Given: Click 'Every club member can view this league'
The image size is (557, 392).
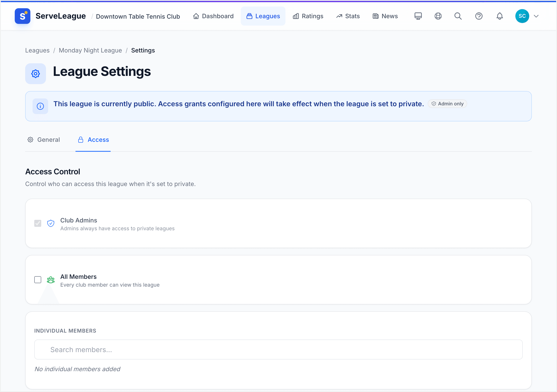Looking at the screenshot, I should click(110, 285).
